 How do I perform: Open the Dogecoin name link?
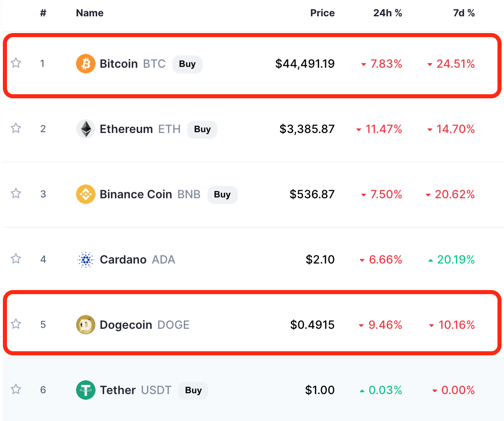pyautogui.click(x=126, y=325)
